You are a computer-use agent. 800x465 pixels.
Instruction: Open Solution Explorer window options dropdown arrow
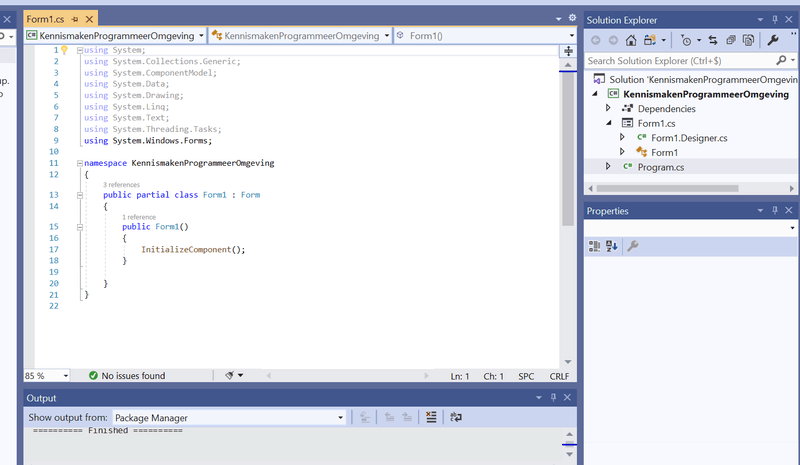(x=760, y=19)
